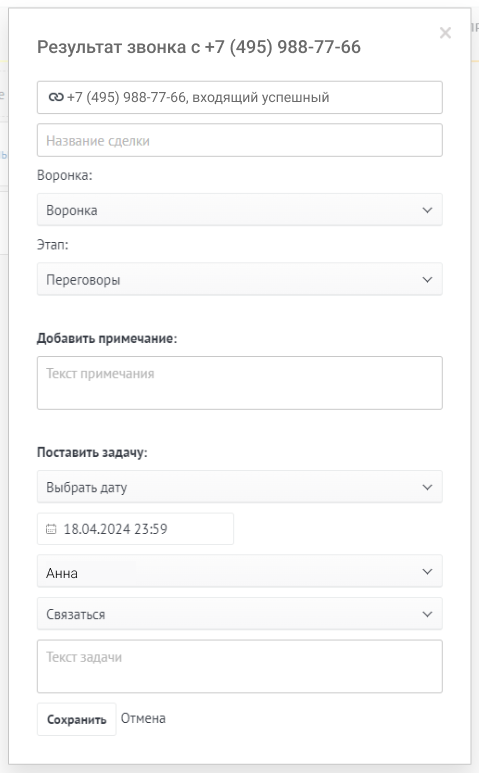Click the Текст примечания text area

coord(240,383)
